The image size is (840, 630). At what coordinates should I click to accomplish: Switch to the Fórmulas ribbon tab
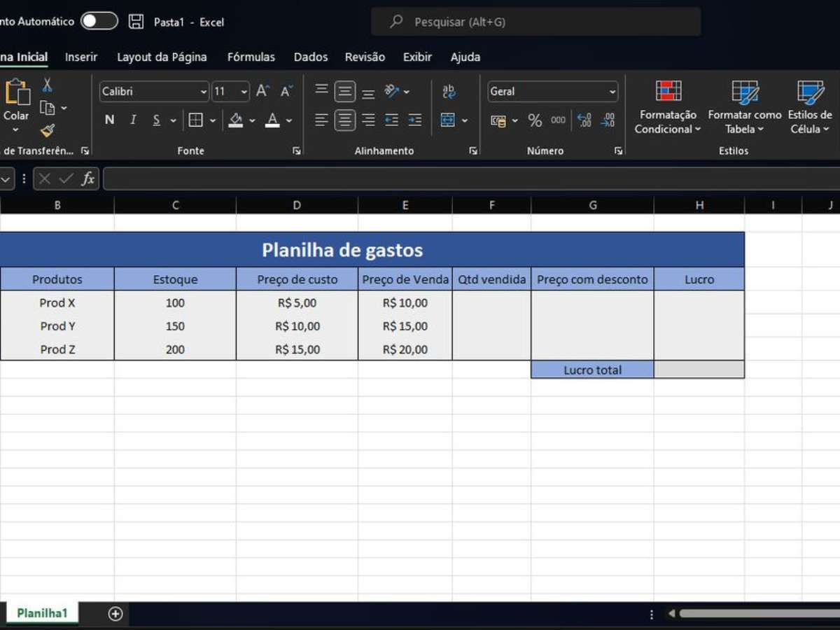click(x=251, y=57)
